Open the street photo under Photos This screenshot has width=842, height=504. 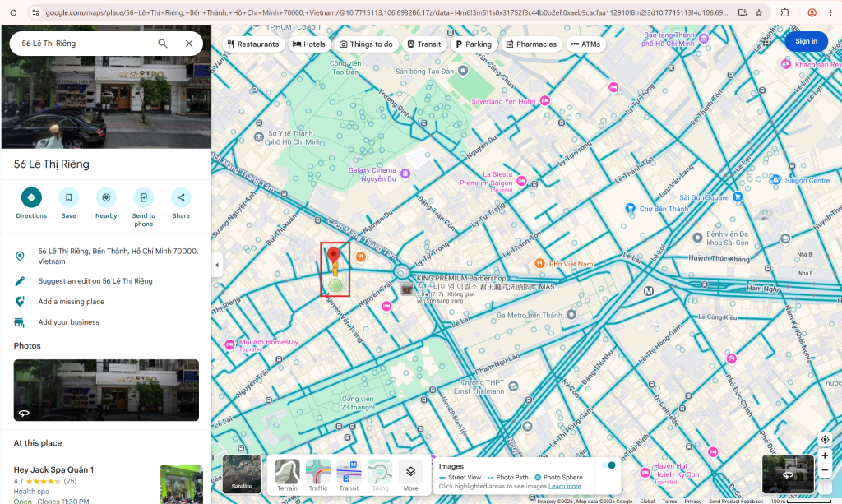(x=106, y=391)
